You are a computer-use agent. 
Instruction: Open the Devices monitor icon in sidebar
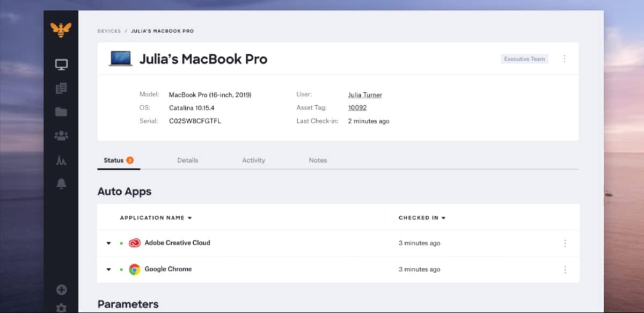pos(61,65)
